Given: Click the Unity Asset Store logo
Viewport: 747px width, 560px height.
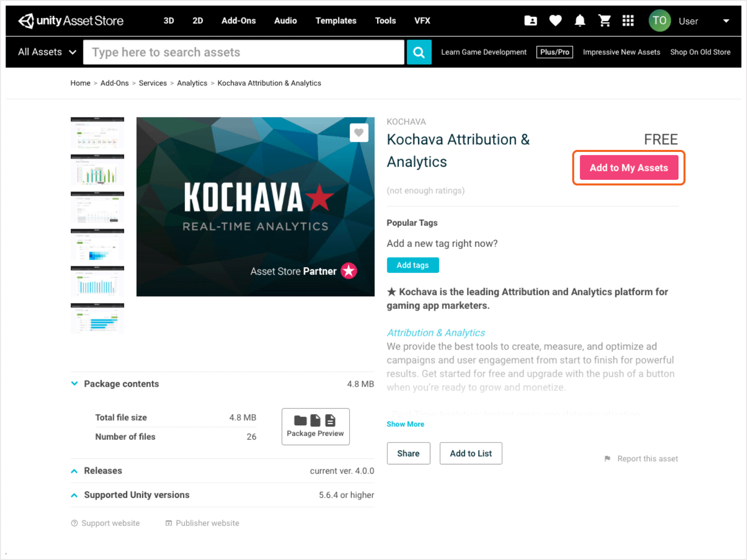Looking at the screenshot, I should pyautogui.click(x=71, y=21).
